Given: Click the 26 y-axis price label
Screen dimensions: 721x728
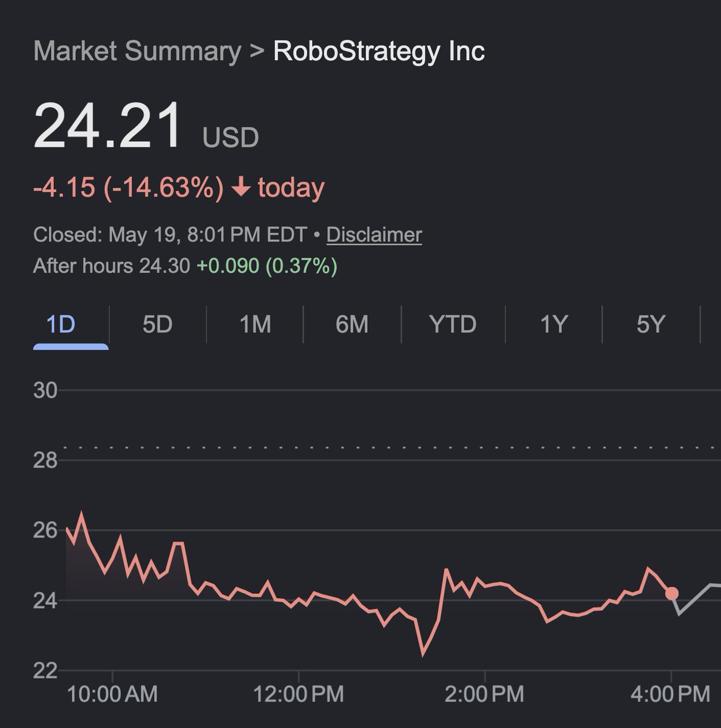Looking at the screenshot, I should pyautogui.click(x=46, y=530).
